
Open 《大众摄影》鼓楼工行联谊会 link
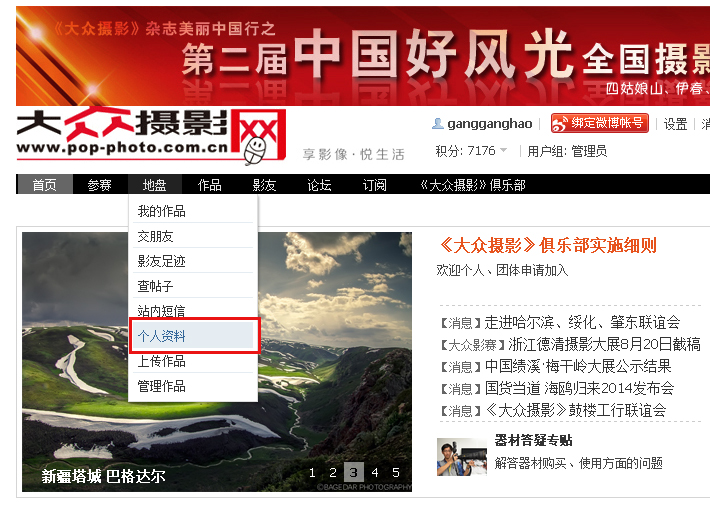coord(575,410)
